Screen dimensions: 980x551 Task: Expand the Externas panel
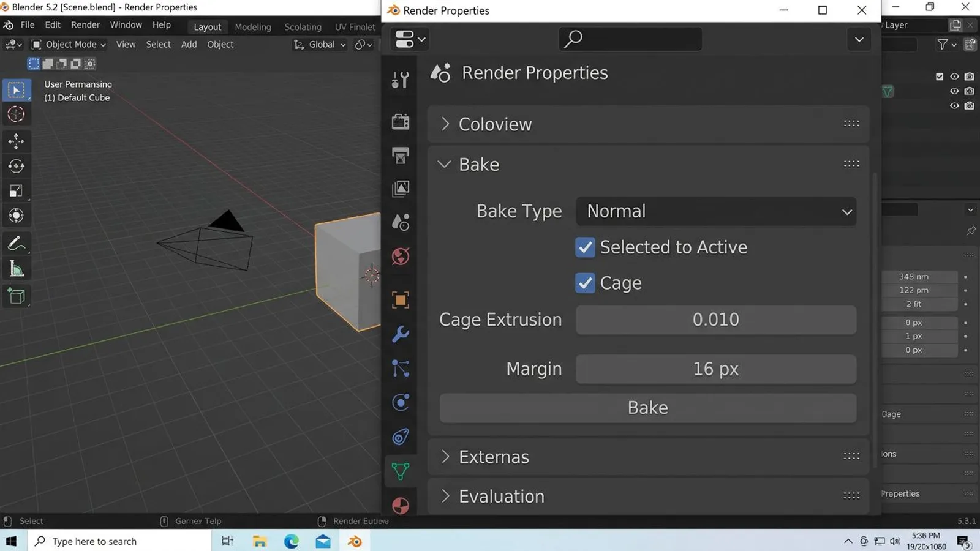click(648, 457)
